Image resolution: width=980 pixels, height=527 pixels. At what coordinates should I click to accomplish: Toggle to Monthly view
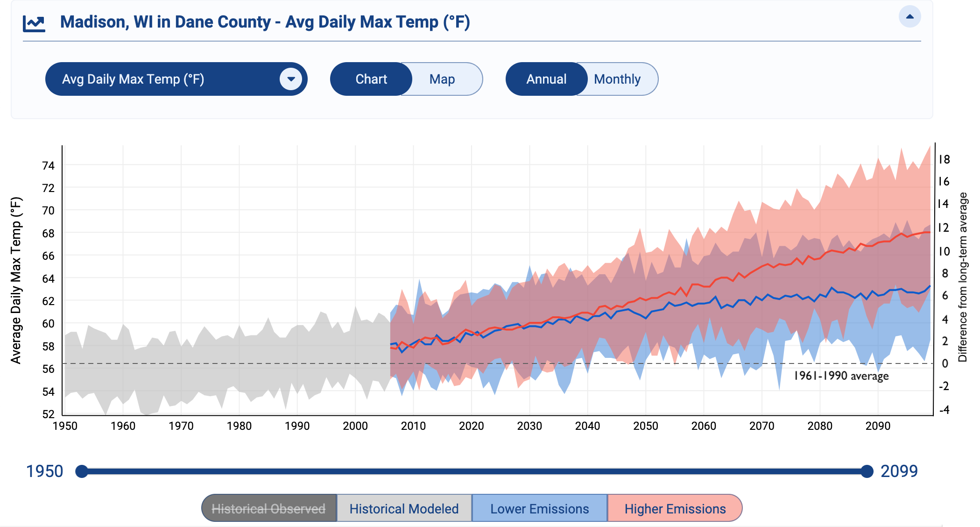[x=617, y=79]
